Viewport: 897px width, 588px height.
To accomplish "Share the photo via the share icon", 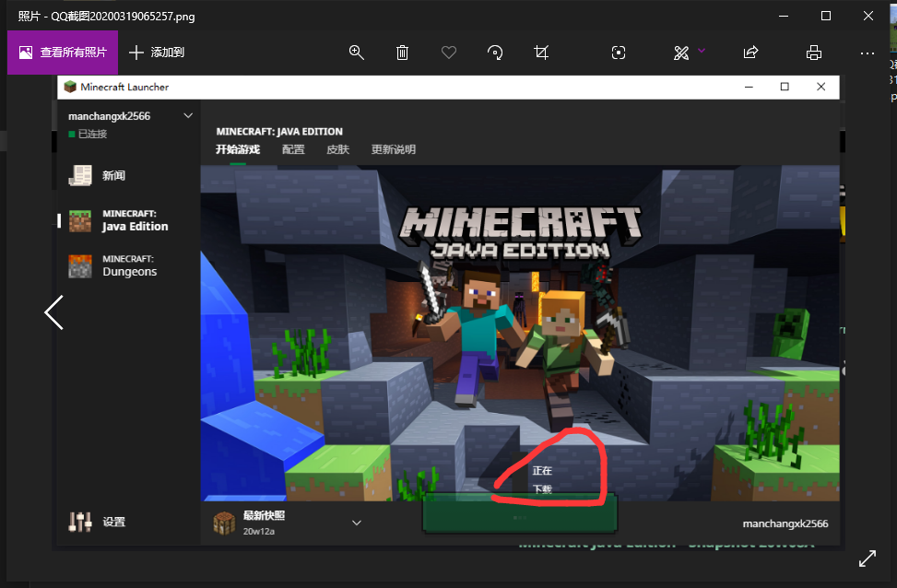I will click(x=750, y=53).
